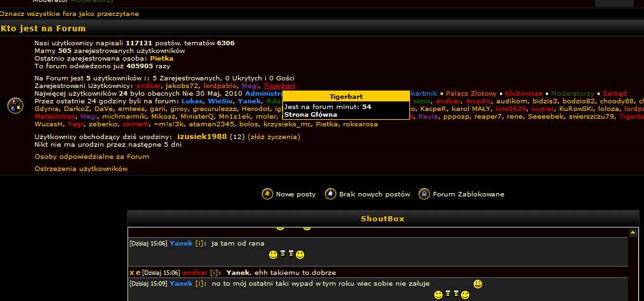Click the who-is-online icon beside forum statistics

point(15,105)
